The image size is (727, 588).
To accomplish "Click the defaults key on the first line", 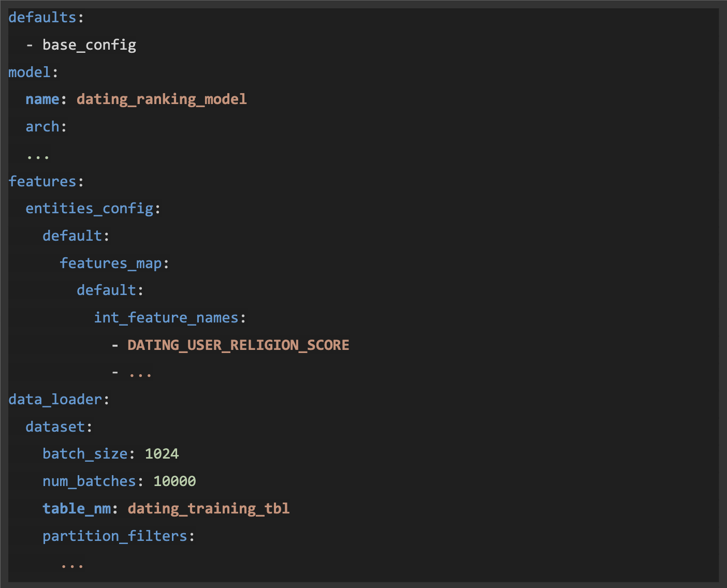I will coord(42,18).
